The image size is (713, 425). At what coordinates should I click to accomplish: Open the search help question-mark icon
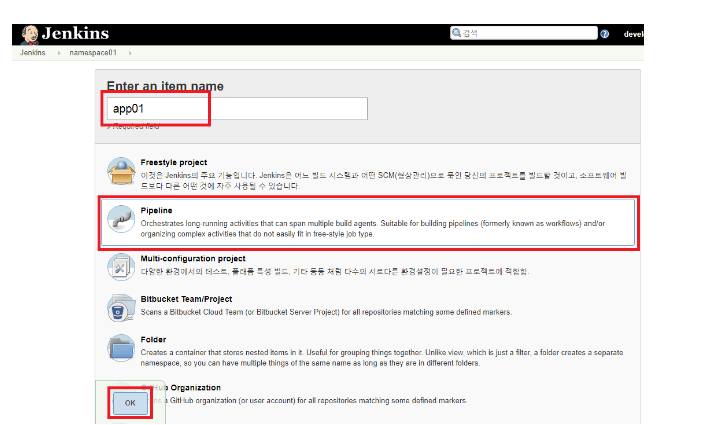(604, 34)
